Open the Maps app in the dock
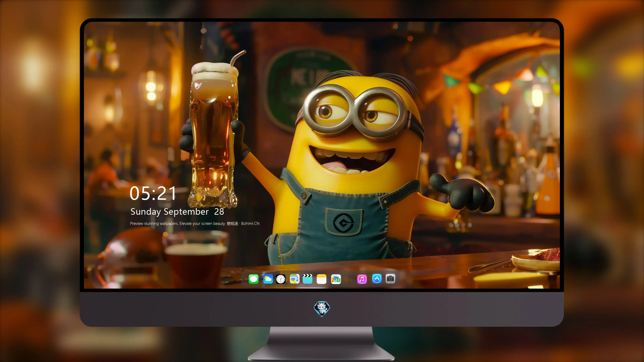Image resolution: width=644 pixels, height=362 pixels. tap(294, 279)
